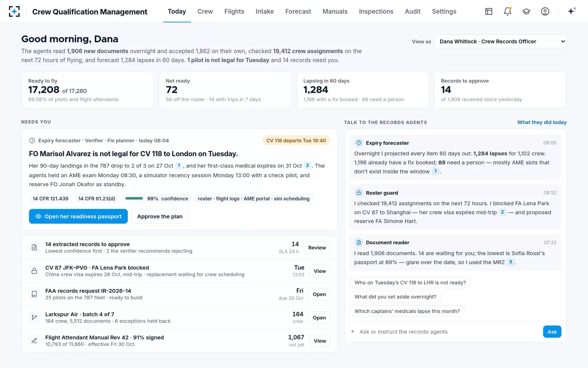The width and height of the screenshot is (588, 368).
Task: Click the lock icon on CV 87 row
Action: pyautogui.click(x=34, y=271)
